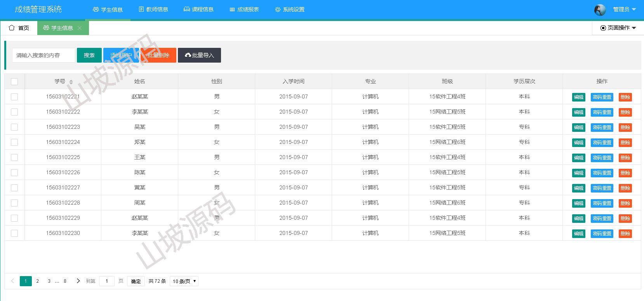This screenshot has width=644, height=301.
Task: Click the green 搜索 button
Action: click(x=89, y=55)
